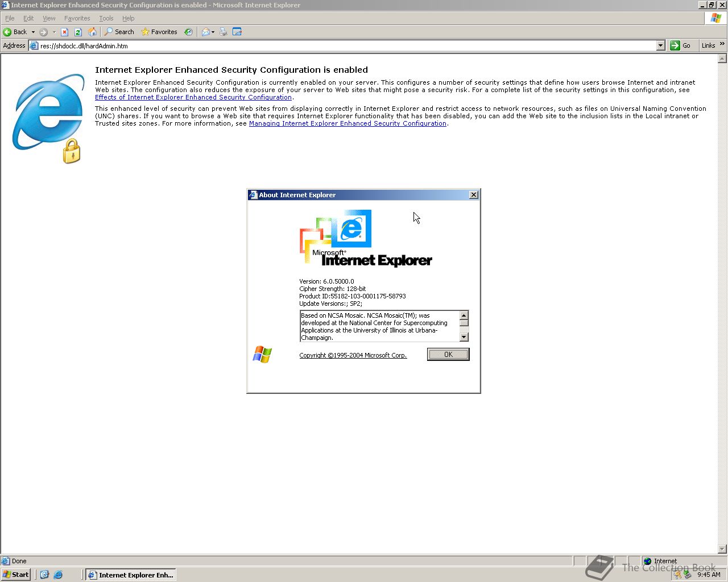Expand the address bar dropdown list
This screenshot has width=728, height=582.
click(x=660, y=45)
